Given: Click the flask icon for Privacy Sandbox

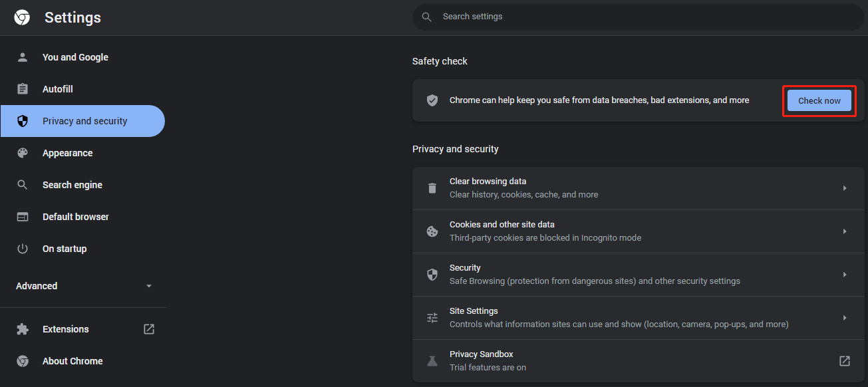Looking at the screenshot, I should (x=432, y=361).
